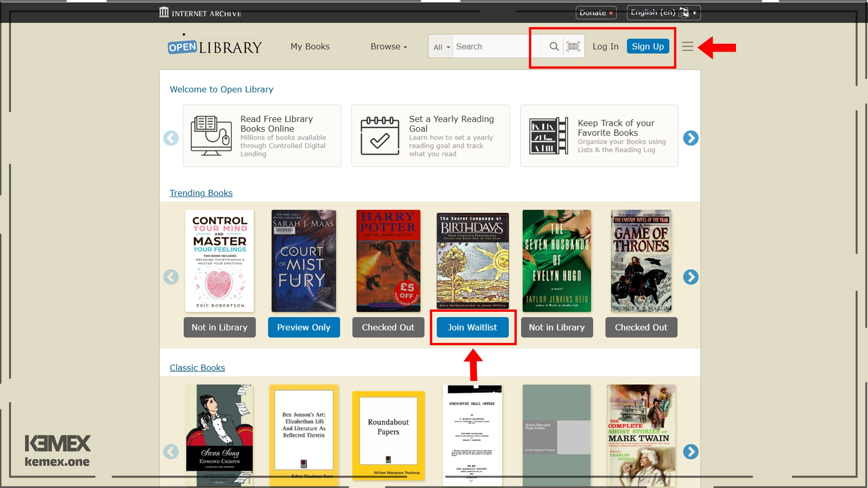
Task: Click Not in Library under Evelyn Hugo
Action: coord(557,327)
